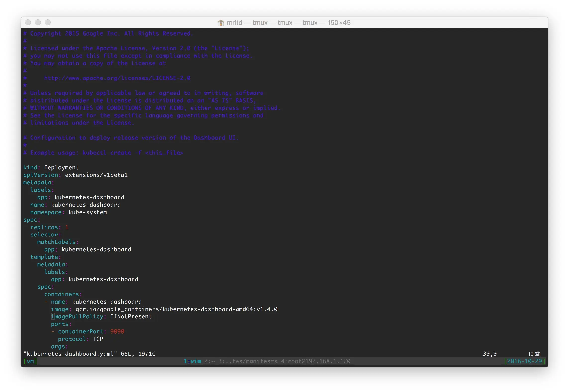Select tmux window 3:..tes/manifests
Screen dimensions: 569x392
point(247,361)
